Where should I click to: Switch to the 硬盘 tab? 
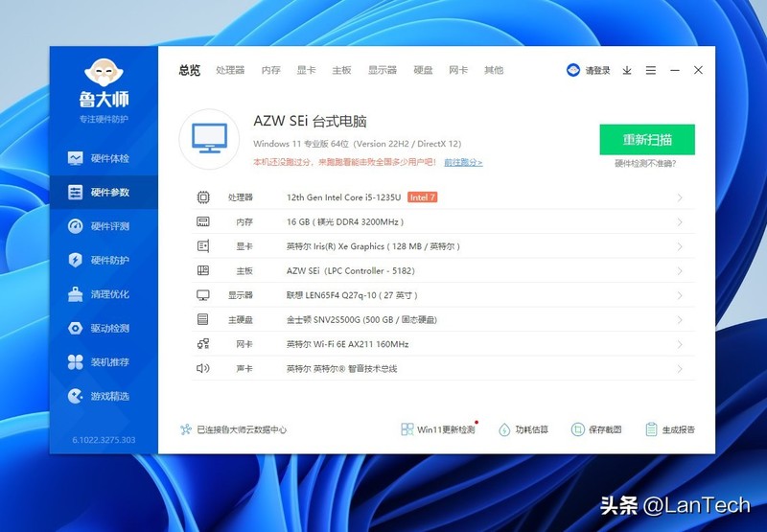(x=423, y=70)
